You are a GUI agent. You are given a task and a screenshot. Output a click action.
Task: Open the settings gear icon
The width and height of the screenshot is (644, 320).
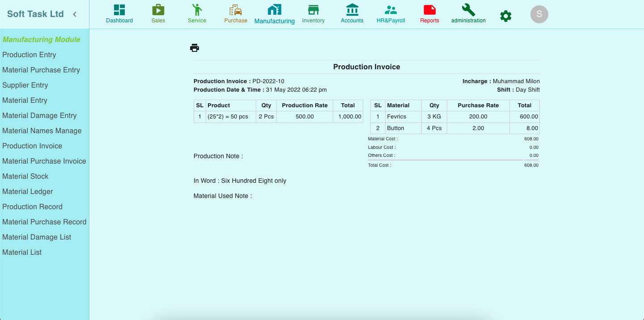click(505, 15)
